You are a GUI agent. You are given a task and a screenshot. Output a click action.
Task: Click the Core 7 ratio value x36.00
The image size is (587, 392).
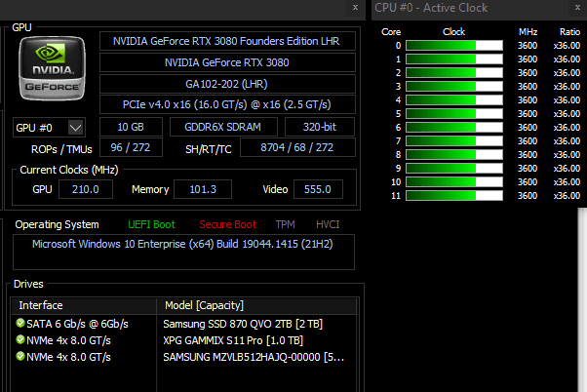567,141
